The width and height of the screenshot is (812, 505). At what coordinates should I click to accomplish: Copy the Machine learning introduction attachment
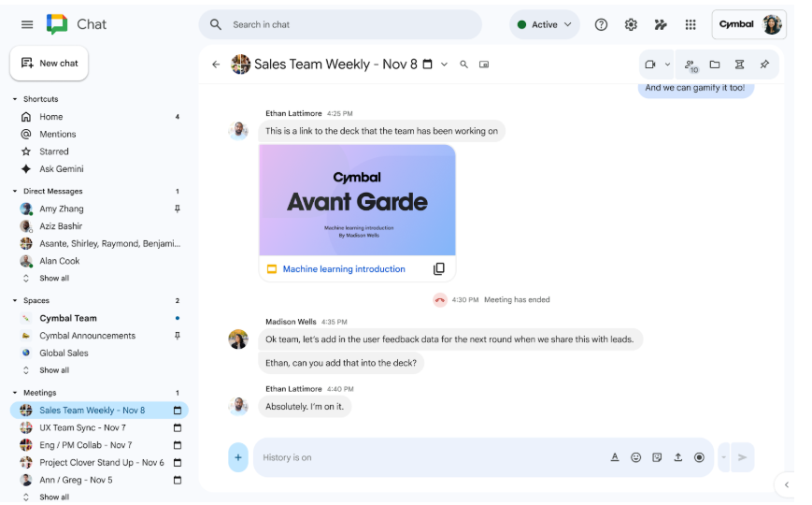(439, 269)
